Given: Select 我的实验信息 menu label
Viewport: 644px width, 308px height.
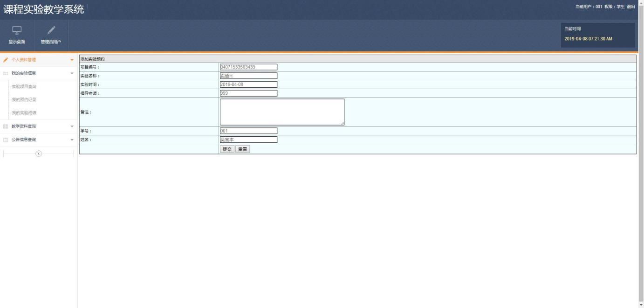Looking at the screenshot, I should tap(24, 73).
